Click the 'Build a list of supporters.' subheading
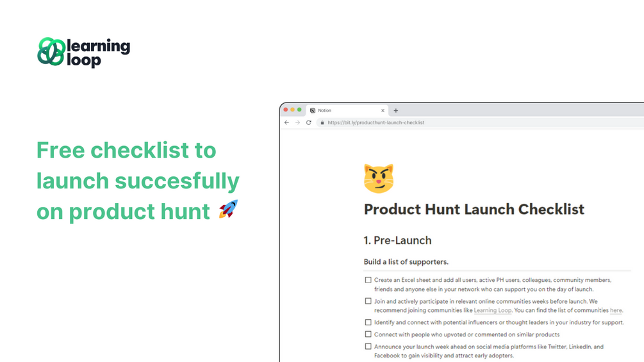644x362 pixels. coord(406,262)
